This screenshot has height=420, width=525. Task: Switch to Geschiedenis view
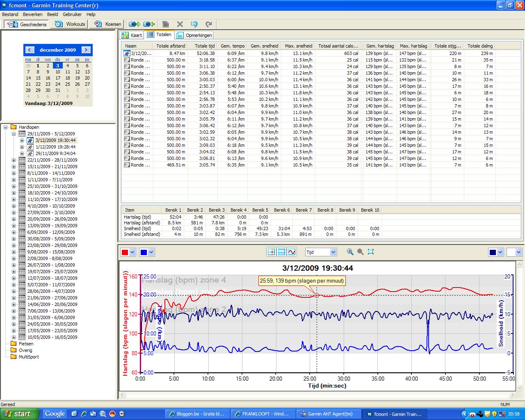pos(27,24)
